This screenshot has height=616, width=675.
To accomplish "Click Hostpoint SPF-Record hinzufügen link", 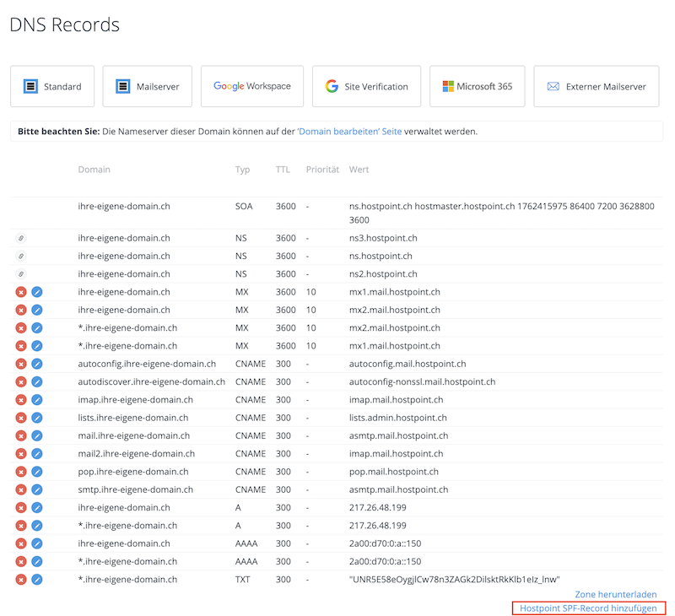I will click(x=588, y=608).
